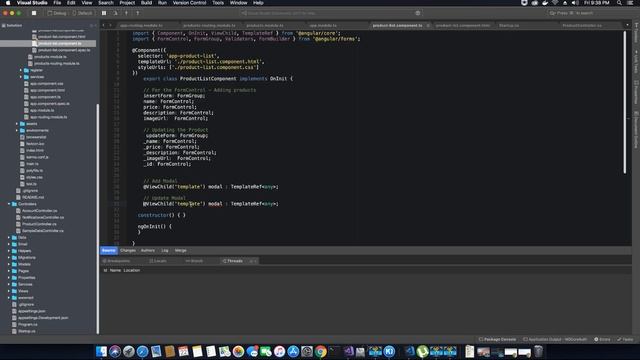Switch to the Startup.cs editor tab
This screenshot has height=360, width=640.
(x=509, y=25)
